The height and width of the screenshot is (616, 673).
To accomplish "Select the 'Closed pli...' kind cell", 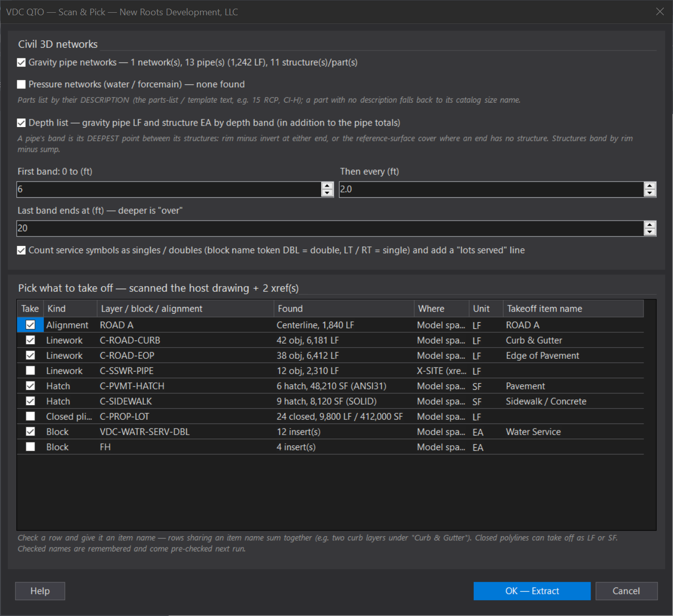I will coord(70,416).
